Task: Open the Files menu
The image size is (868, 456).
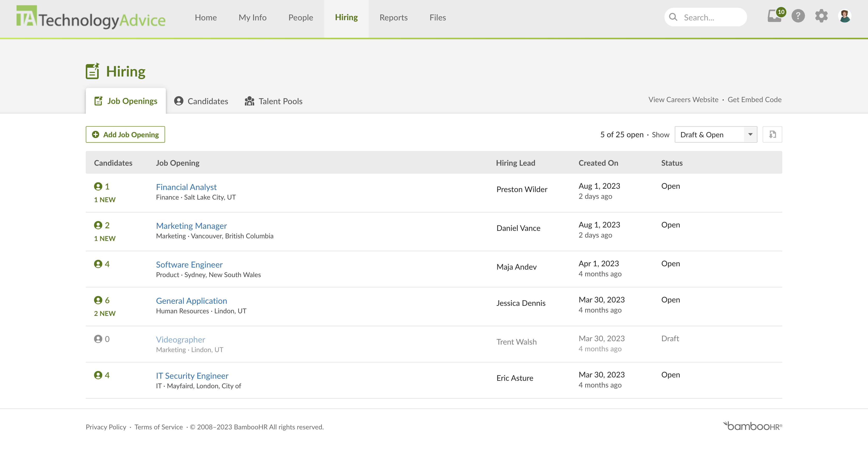Action: [437, 18]
